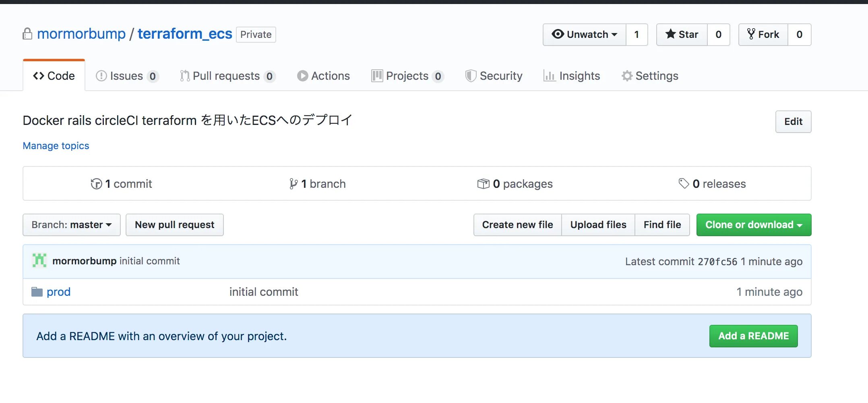
Task: Click the stargazers count 0
Action: pyautogui.click(x=719, y=35)
